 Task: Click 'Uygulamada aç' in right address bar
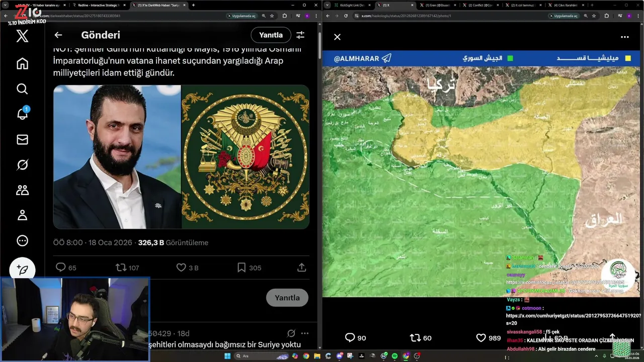click(x=563, y=16)
